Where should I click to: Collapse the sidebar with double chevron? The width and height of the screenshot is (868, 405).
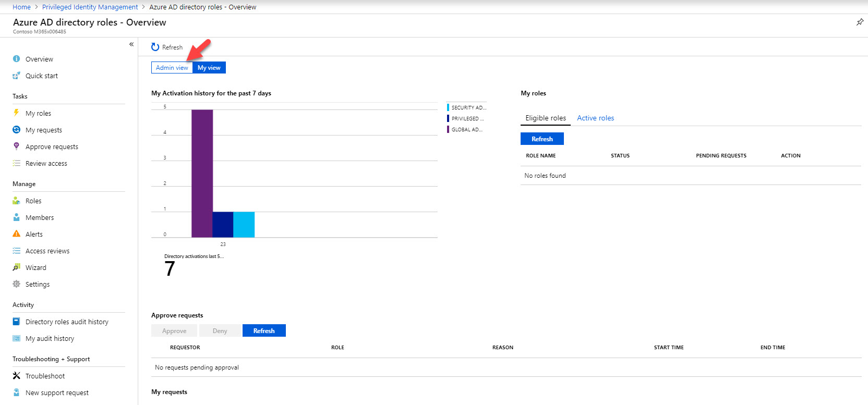[x=131, y=44]
